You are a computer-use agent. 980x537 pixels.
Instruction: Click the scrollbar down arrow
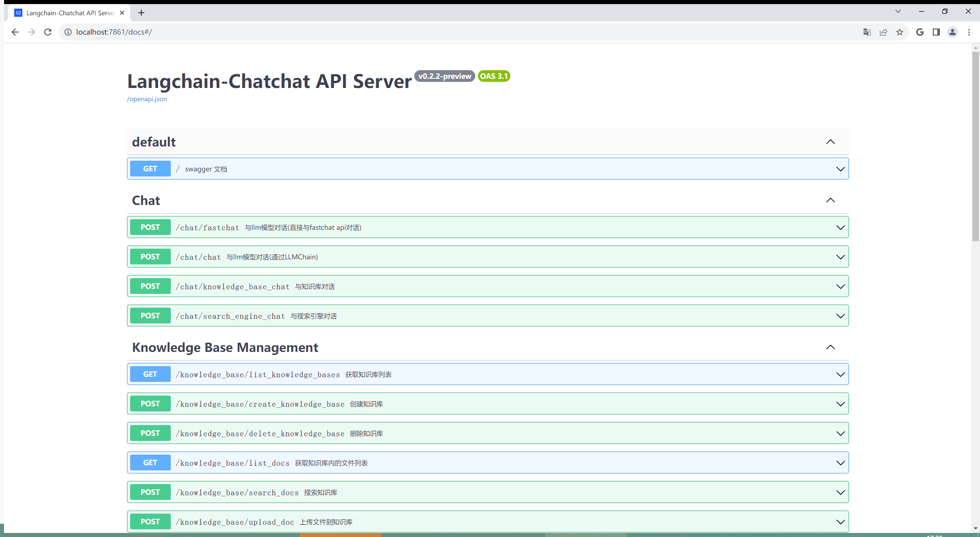pyautogui.click(x=975, y=528)
